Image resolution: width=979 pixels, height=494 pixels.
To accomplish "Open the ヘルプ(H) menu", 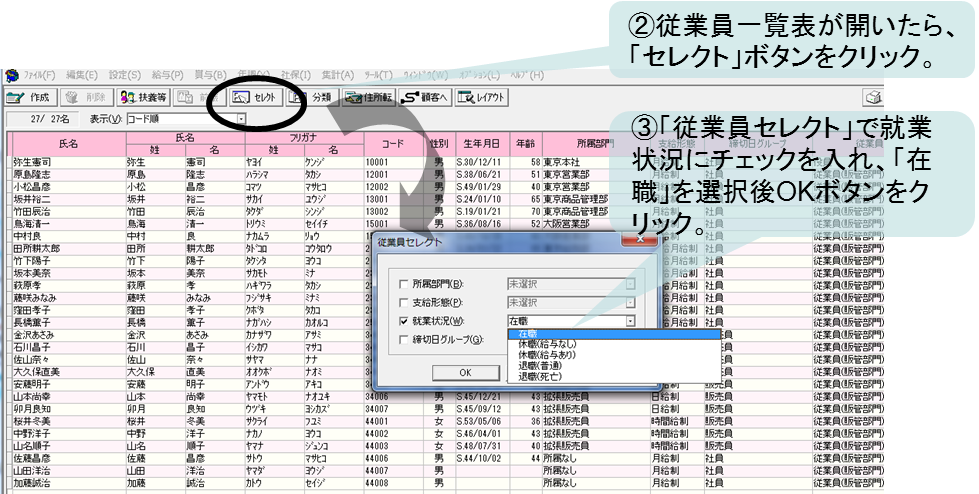I will (526, 75).
